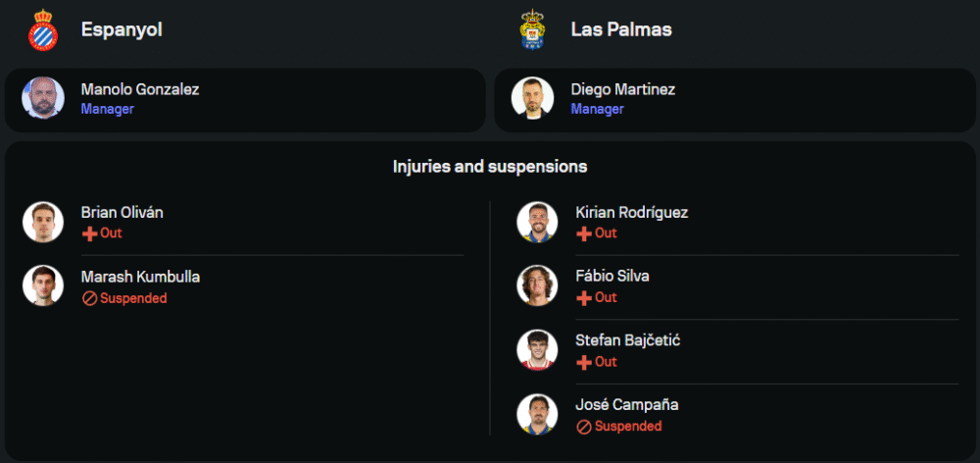Click the injury cross under Stefan Bajčetić

(584, 362)
